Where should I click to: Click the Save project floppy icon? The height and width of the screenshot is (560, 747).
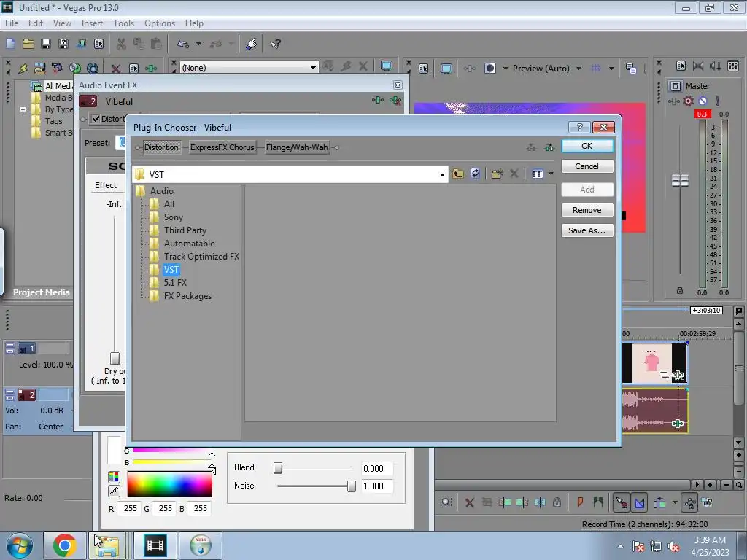(46, 44)
